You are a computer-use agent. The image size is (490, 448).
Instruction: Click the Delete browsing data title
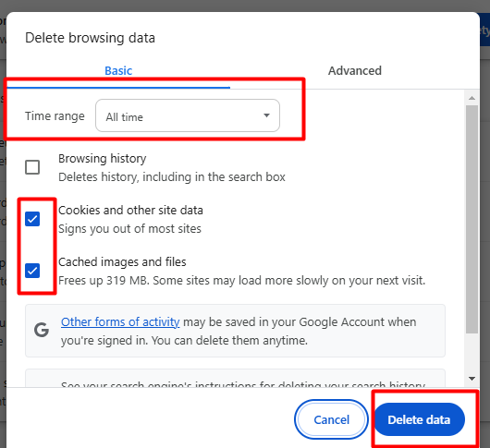[90, 38]
